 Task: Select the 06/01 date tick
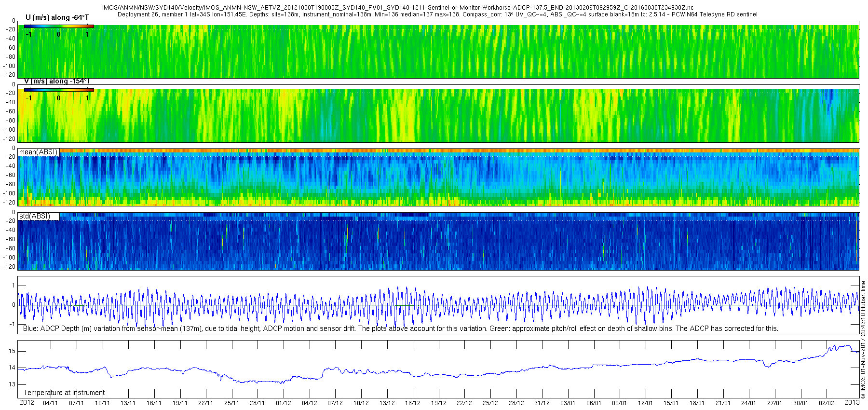pyautogui.click(x=594, y=403)
